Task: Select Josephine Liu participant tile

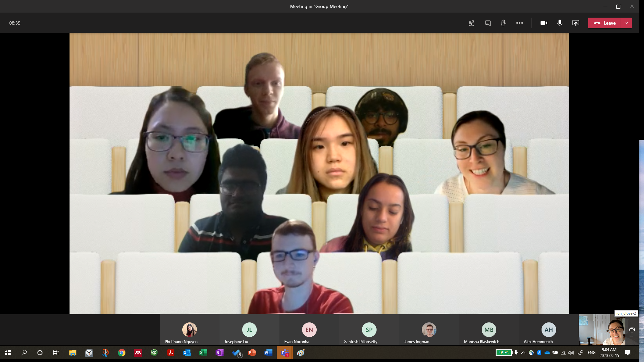Action: [249, 330]
